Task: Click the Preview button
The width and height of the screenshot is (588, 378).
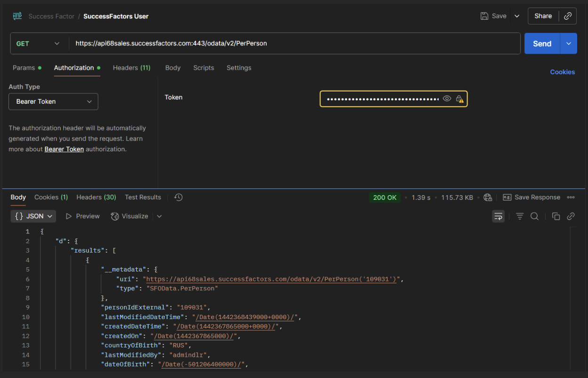Action: pyautogui.click(x=82, y=216)
